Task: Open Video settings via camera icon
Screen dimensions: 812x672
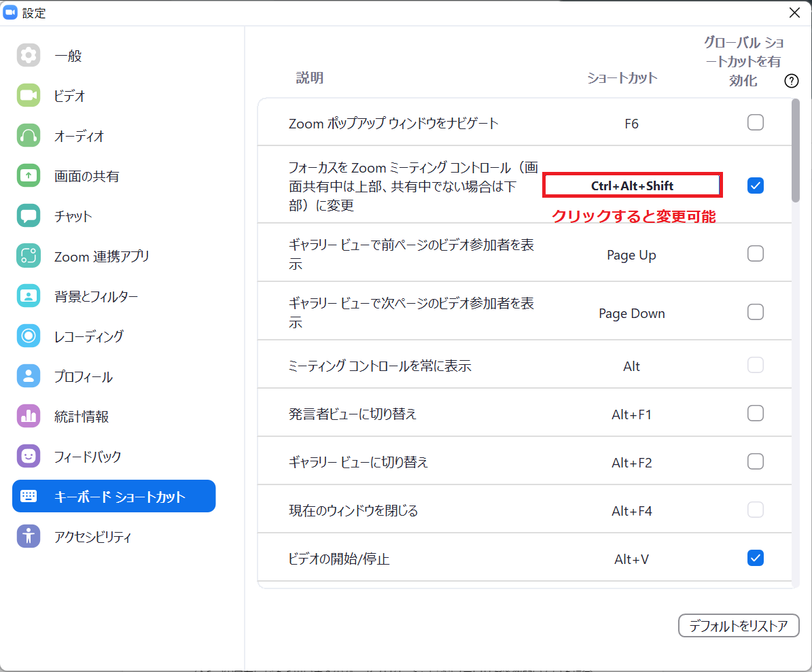Action: click(x=29, y=96)
